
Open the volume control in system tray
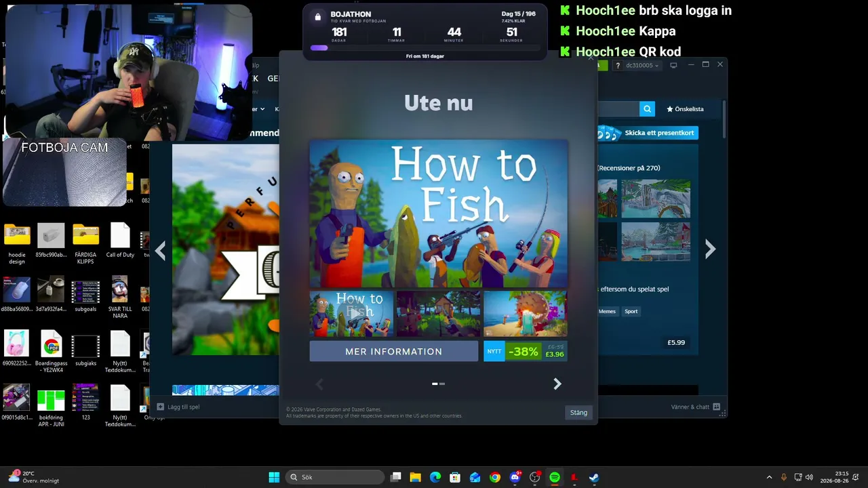[x=809, y=477]
